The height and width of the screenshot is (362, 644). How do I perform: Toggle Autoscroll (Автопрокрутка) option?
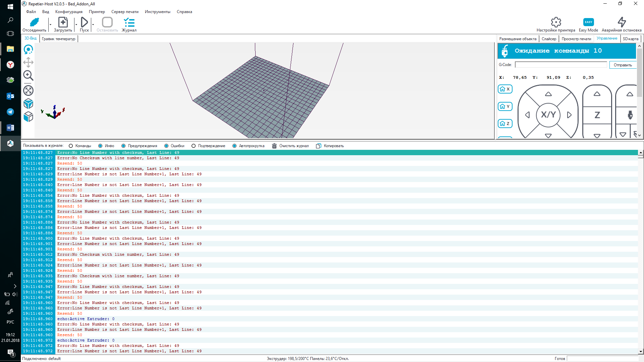(x=234, y=146)
